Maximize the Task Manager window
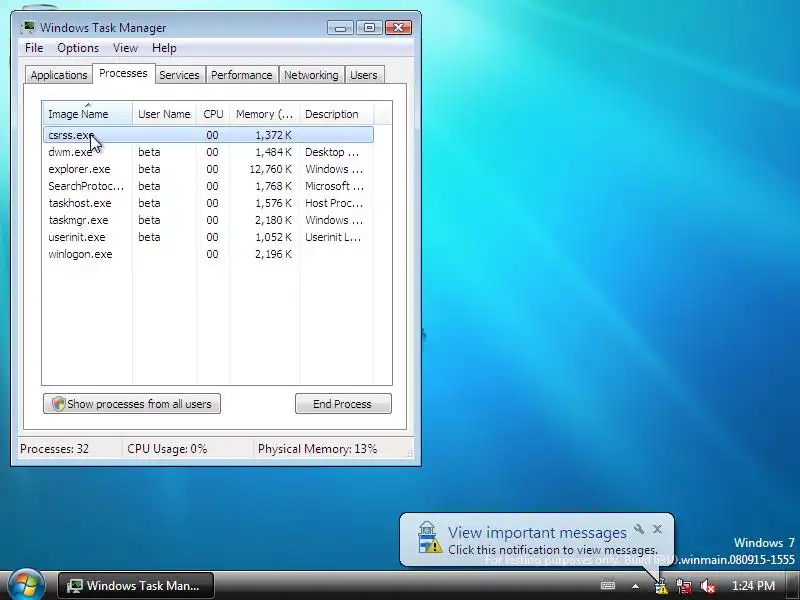The height and width of the screenshot is (600, 800). [x=369, y=27]
